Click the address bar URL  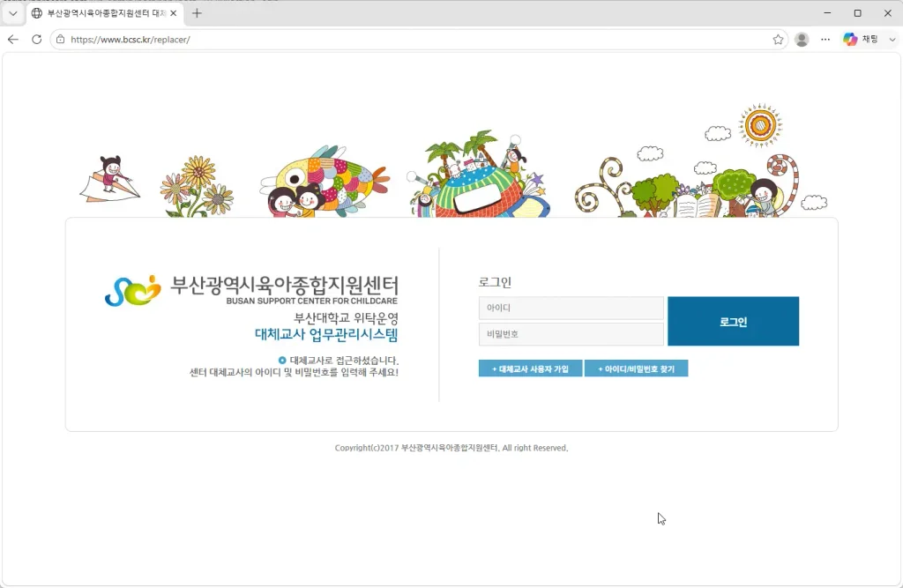click(131, 40)
